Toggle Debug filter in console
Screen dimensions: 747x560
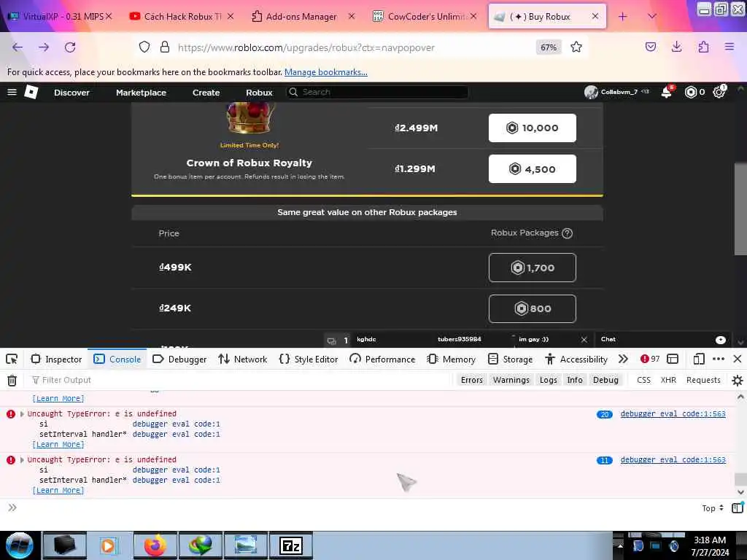[605, 380]
